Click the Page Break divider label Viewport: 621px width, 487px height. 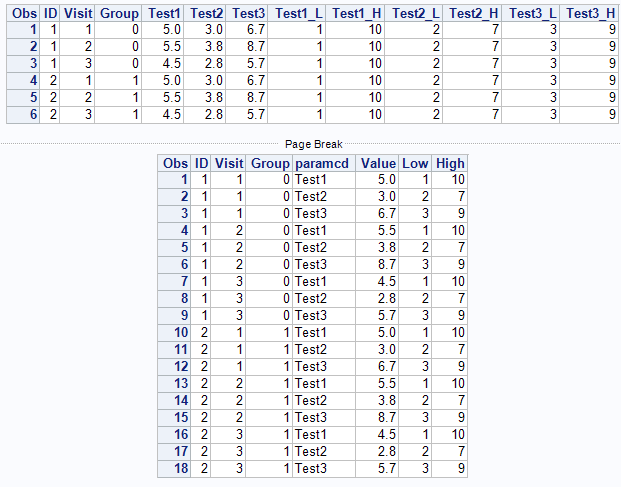[x=310, y=144]
